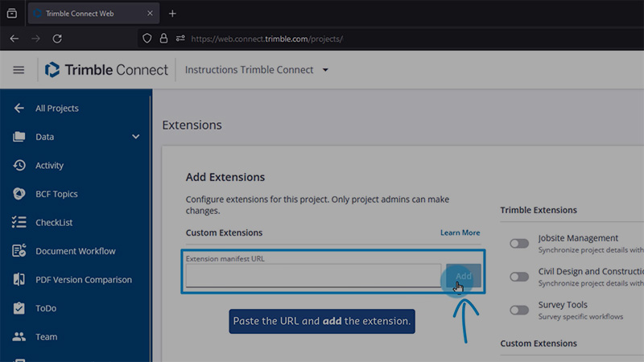Click the Extensions page heading

click(x=192, y=125)
